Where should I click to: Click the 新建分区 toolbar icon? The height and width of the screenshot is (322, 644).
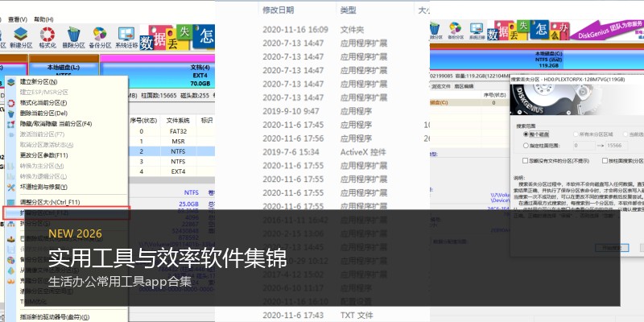(x=20, y=38)
